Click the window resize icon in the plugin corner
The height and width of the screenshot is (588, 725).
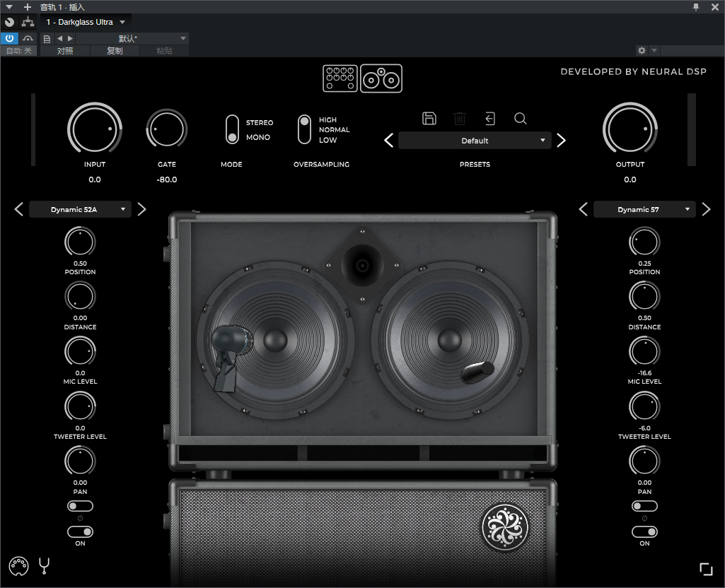pos(706,569)
